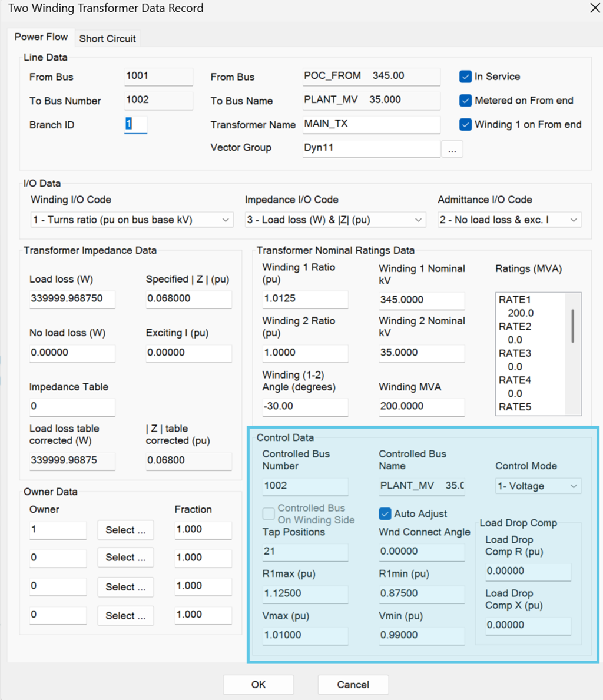Image resolution: width=603 pixels, height=700 pixels.
Task: Click the Winding 2 Ratio (pu) field
Action: (x=305, y=353)
